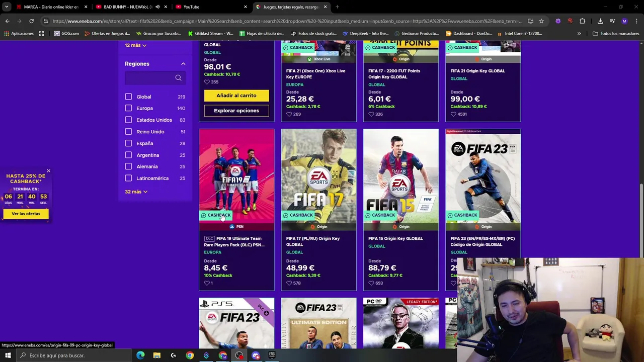Open FIFA 15 Origin Key GLOBAL link
This screenshot has height=362, width=644.
[395, 238]
